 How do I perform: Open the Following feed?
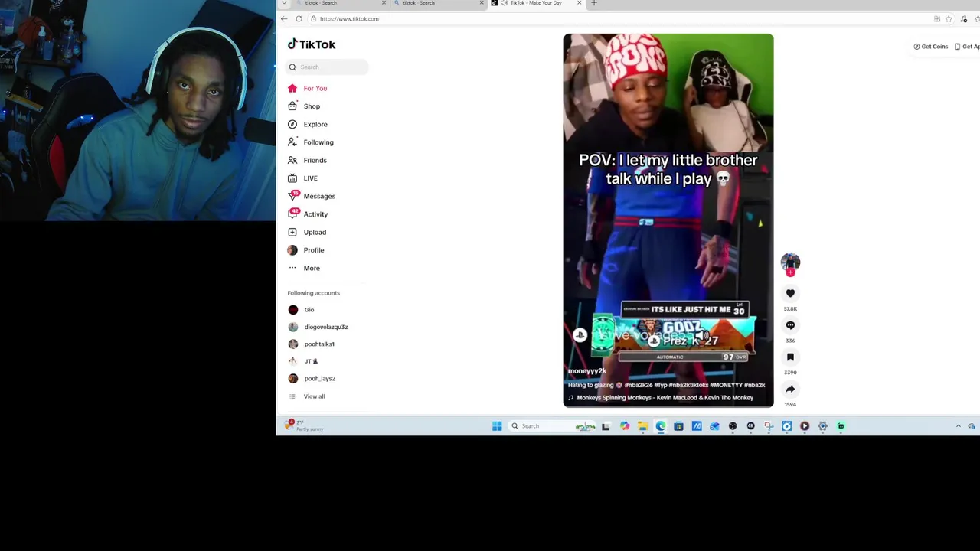[311, 142]
